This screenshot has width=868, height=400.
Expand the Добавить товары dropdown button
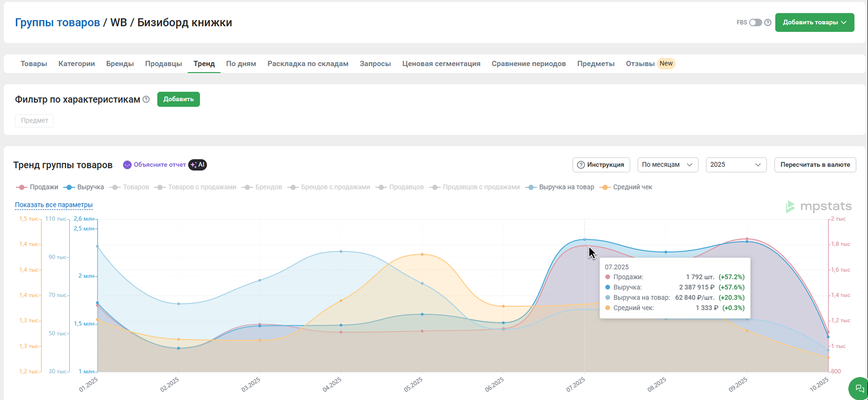[x=814, y=22]
